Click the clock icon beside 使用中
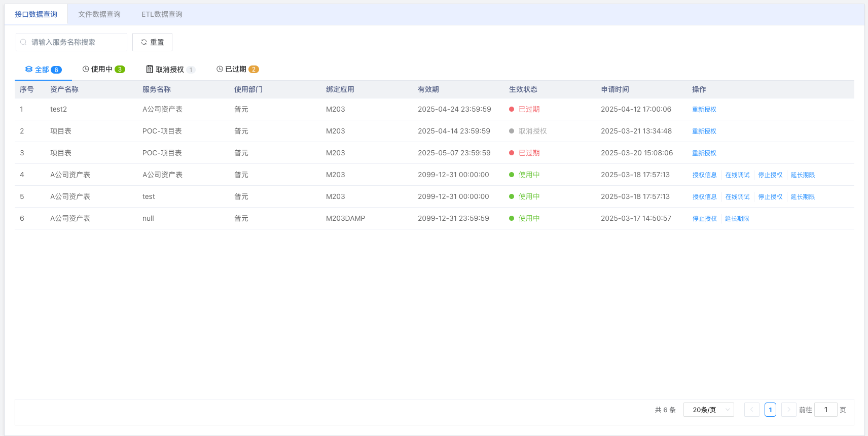 (x=86, y=69)
